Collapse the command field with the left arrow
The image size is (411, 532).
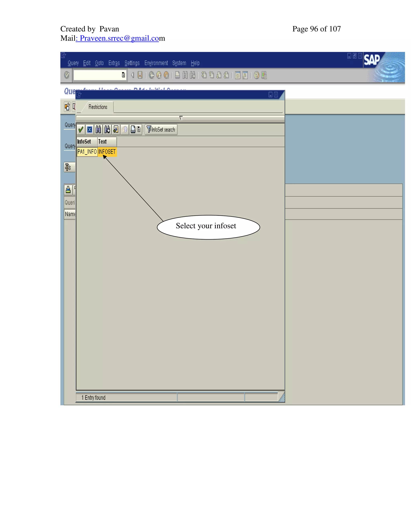click(x=132, y=75)
